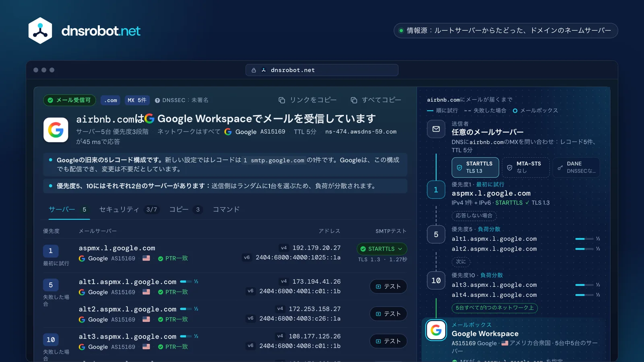The height and width of the screenshot is (362, 644).
Task: Click the リンクをコピー button
Action: tap(308, 100)
